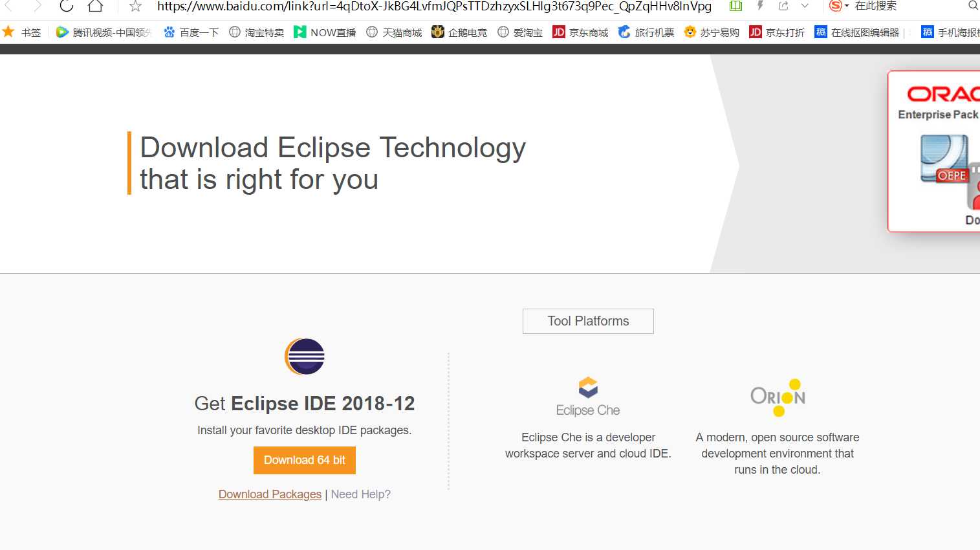The image size is (980, 550).
Task: Click the browser forward arrow
Action: pyautogui.click(x=37, y=6)
